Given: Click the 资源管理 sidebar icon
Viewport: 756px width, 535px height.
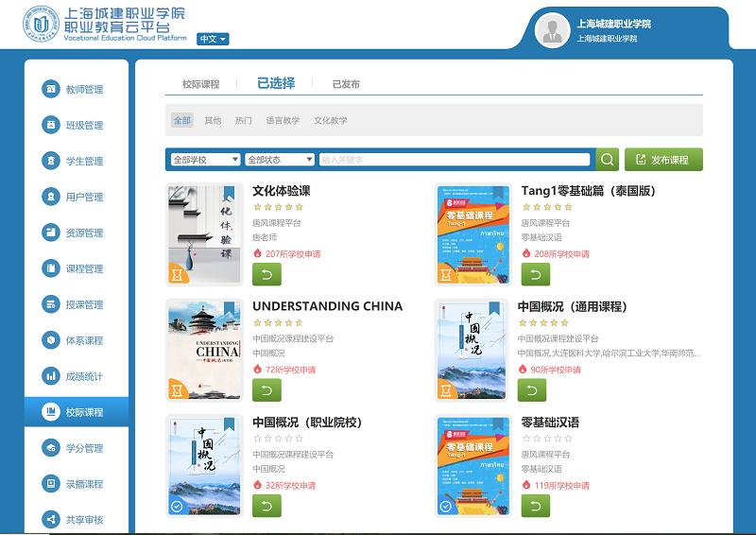Looking at the screenshot, I should 51,233.
